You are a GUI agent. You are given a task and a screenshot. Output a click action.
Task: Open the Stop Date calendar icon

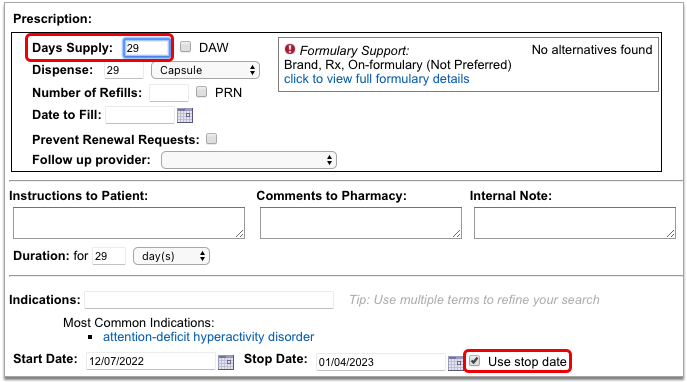[455, 363]
